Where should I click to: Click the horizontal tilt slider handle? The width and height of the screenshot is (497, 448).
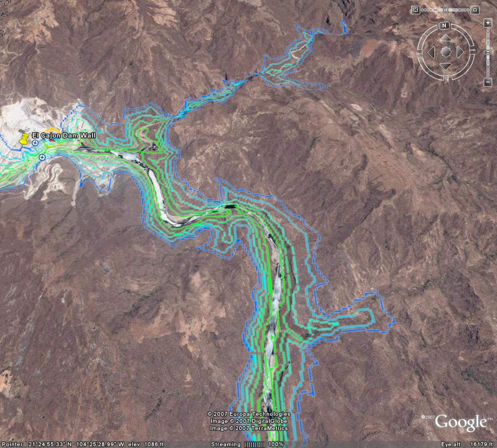click(x=446, y=10)
